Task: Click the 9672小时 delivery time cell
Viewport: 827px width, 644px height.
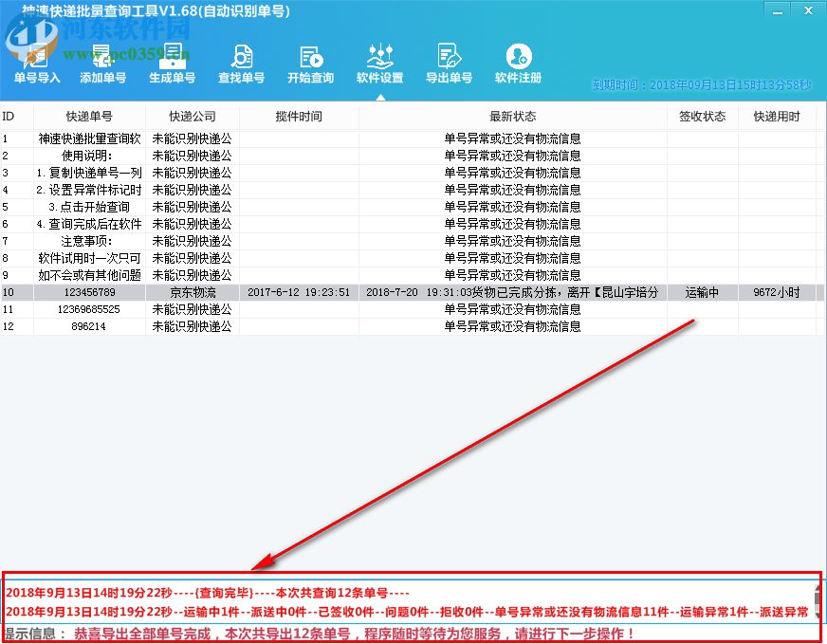Action: 778,292
